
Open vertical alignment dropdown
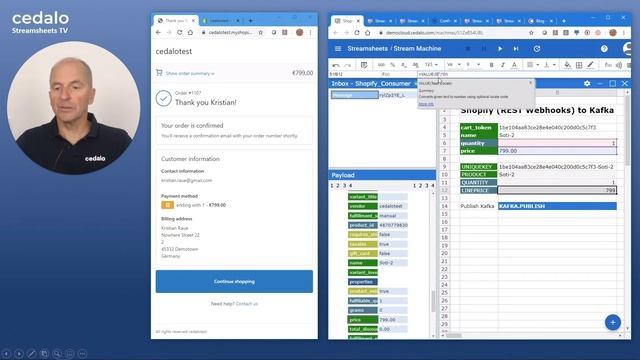point(549,65)
